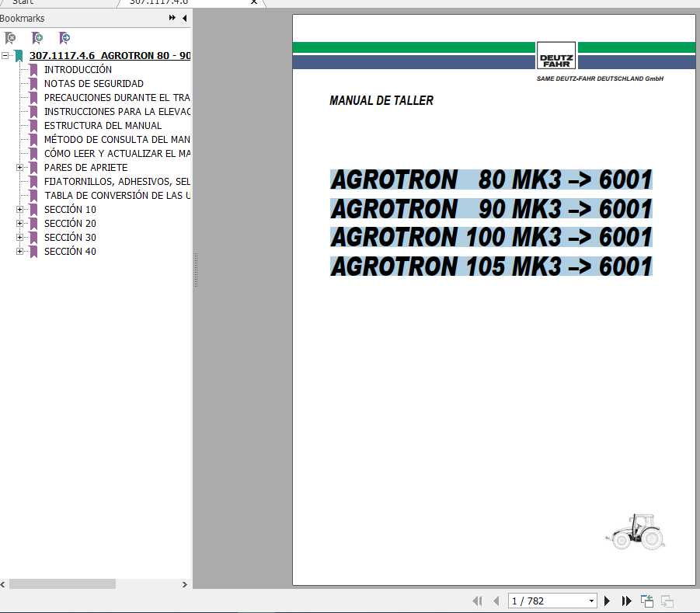Expand the PARES DE APRIETE bookmark
The height and width of the screenshot is (613, 700).
21,167
